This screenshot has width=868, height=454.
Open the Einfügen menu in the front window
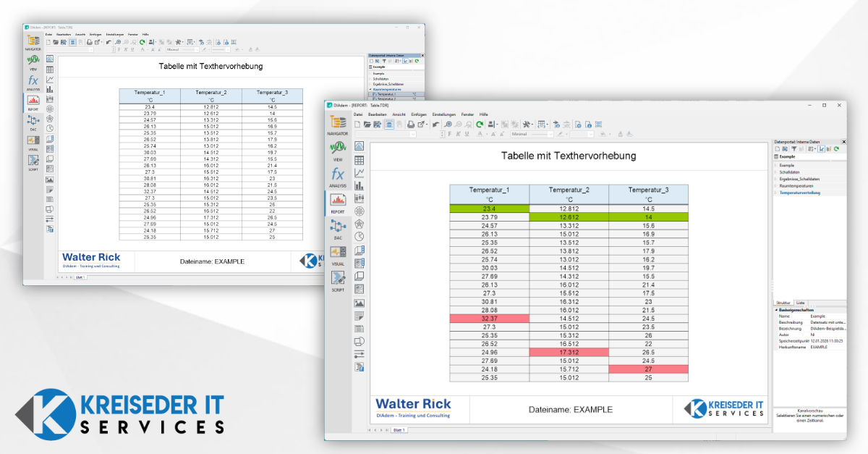[x=418, y=114]
